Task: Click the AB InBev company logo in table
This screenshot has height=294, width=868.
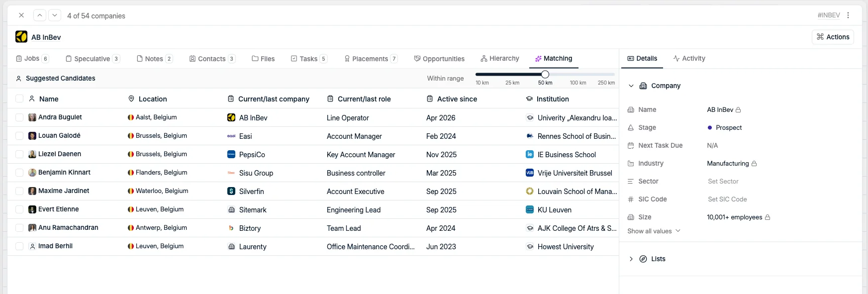Action: [231, 117]
